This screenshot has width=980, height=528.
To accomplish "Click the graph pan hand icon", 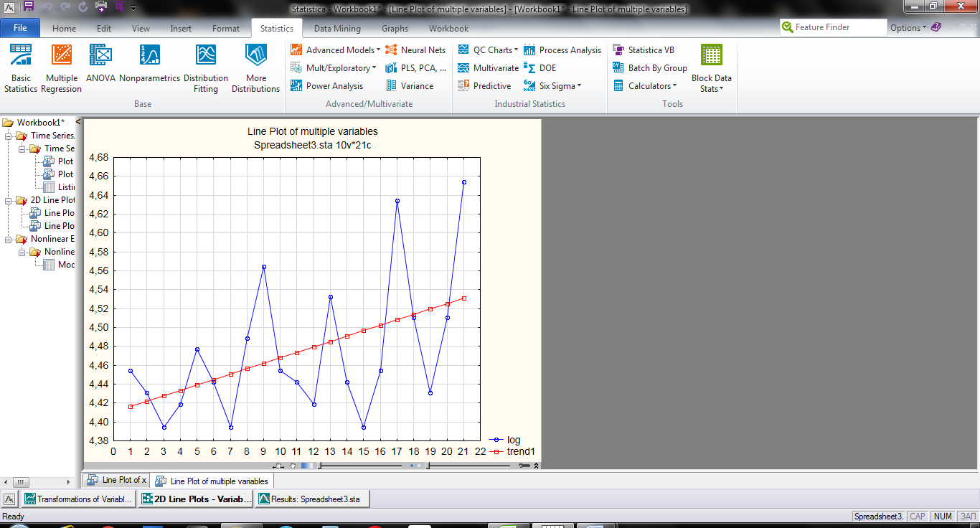I will coord(293,466).
